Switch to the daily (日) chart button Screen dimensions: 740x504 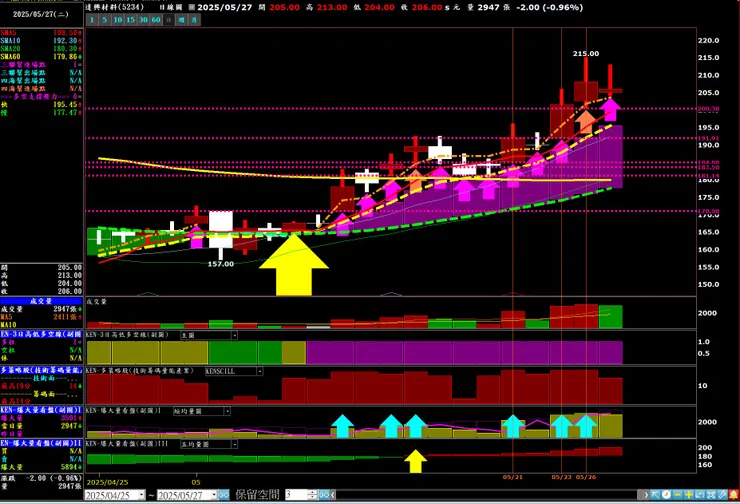point(168,20)
